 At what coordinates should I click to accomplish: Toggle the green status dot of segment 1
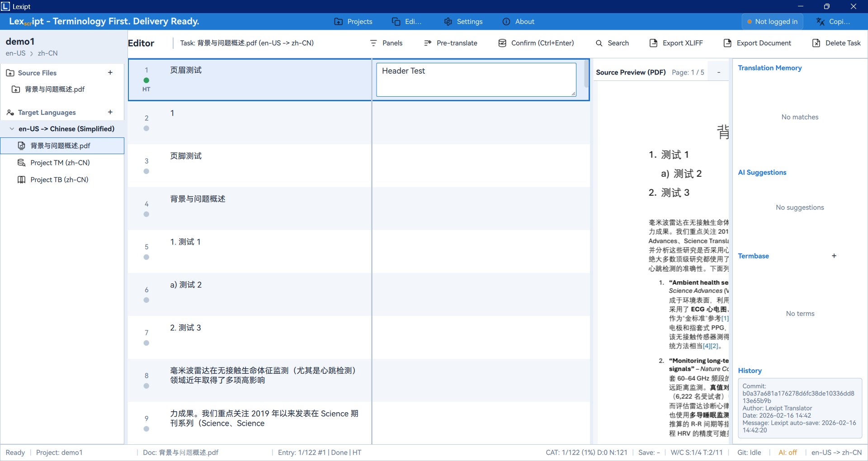pos(146,80)
